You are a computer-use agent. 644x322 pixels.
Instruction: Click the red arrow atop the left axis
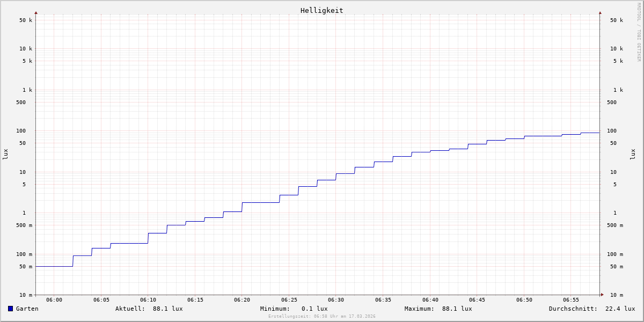click(x=36, y=12)
